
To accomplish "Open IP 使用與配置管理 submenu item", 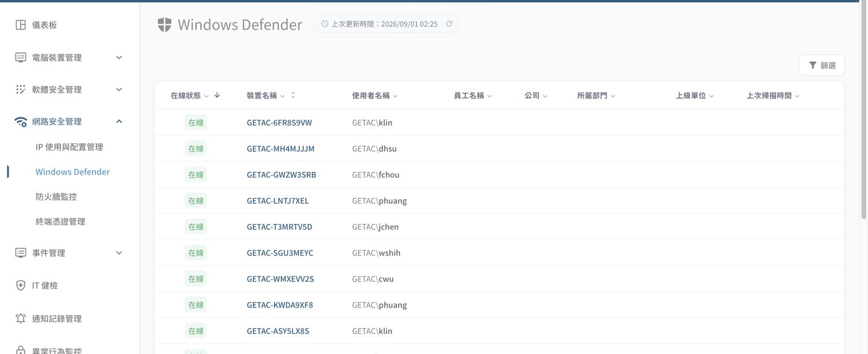I will (69, 147).
